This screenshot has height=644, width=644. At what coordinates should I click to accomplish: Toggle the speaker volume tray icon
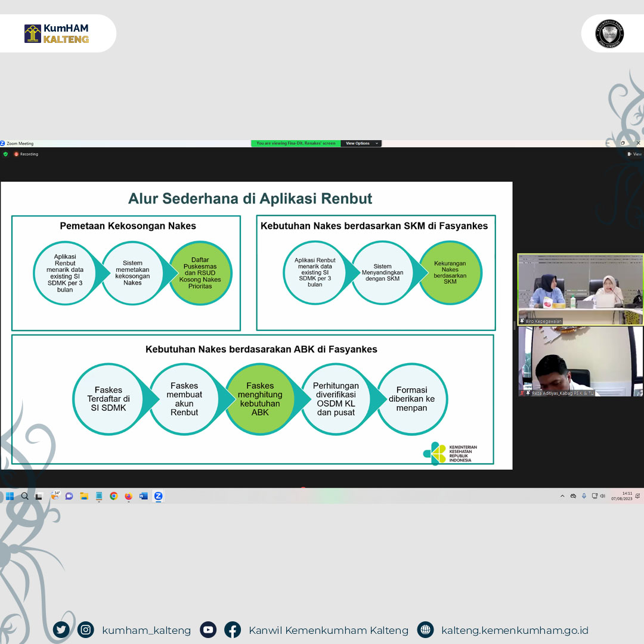[603, 496]
